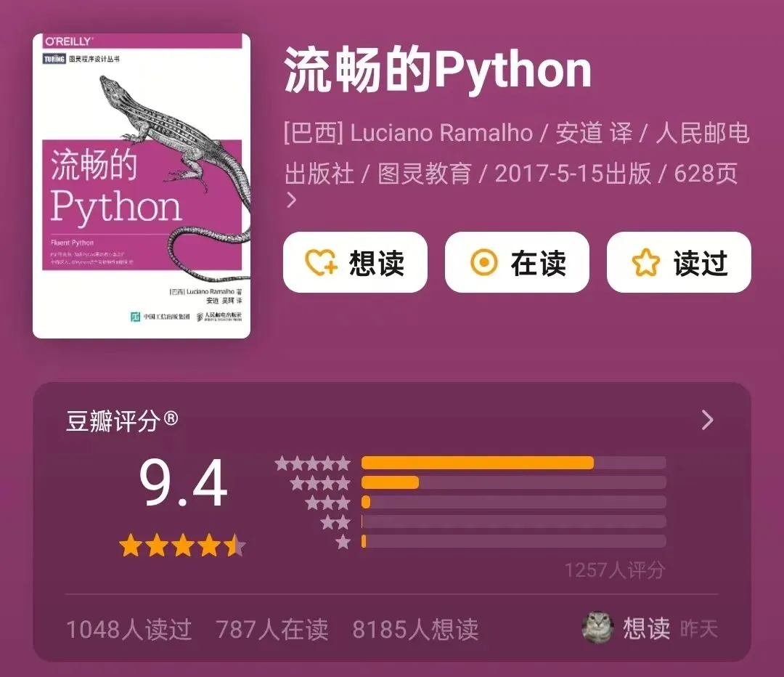
Task: Tap the star icon on 读过
Action: pos(645,262)
